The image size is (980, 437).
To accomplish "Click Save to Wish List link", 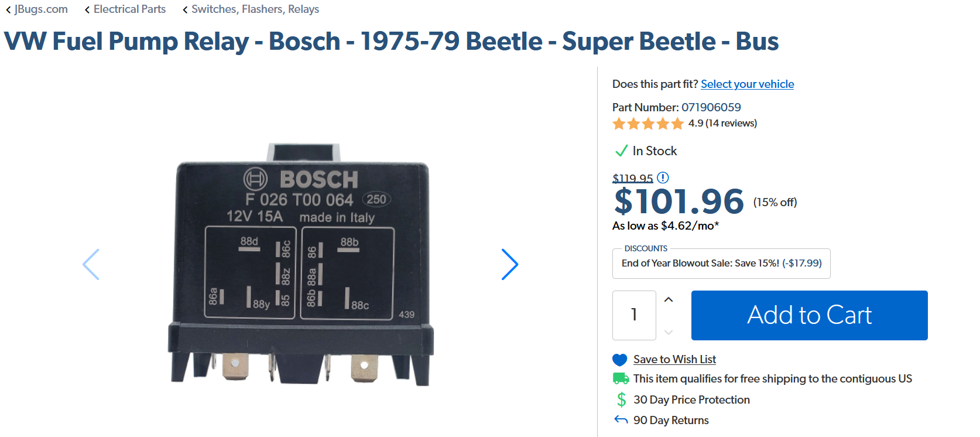I will click(674, 360).
